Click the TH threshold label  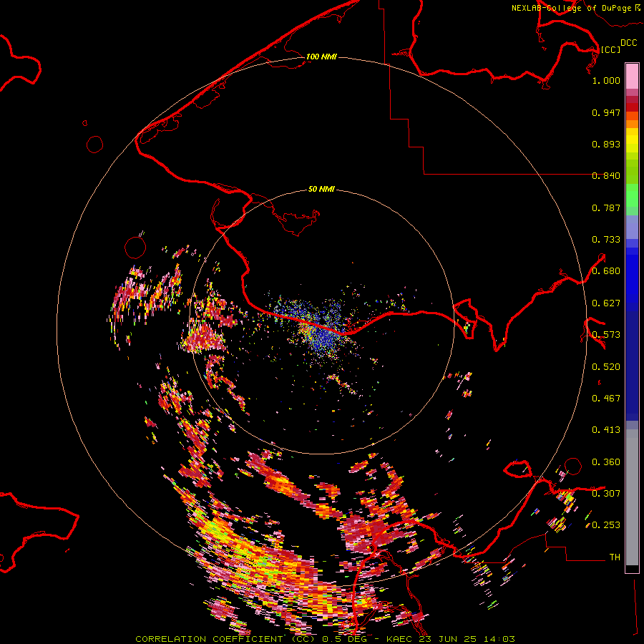tap(615, 557)
